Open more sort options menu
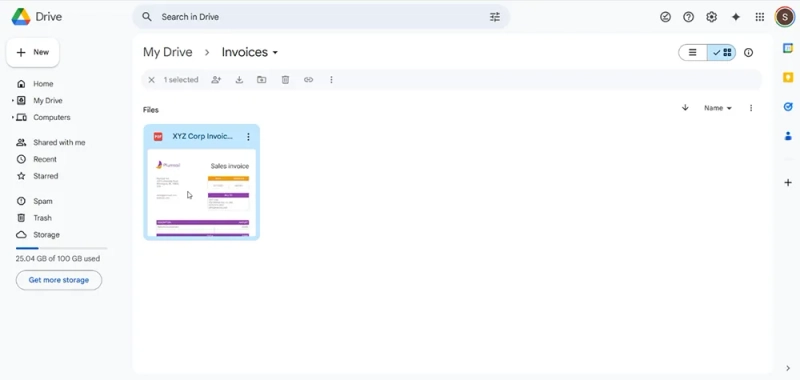Viewport: 800px width, 380px height. tap(751, 108)
